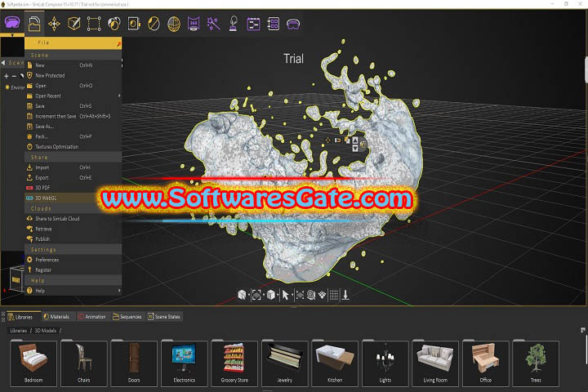
Task: Select Open in the Scene section
Action: [73, 86]
